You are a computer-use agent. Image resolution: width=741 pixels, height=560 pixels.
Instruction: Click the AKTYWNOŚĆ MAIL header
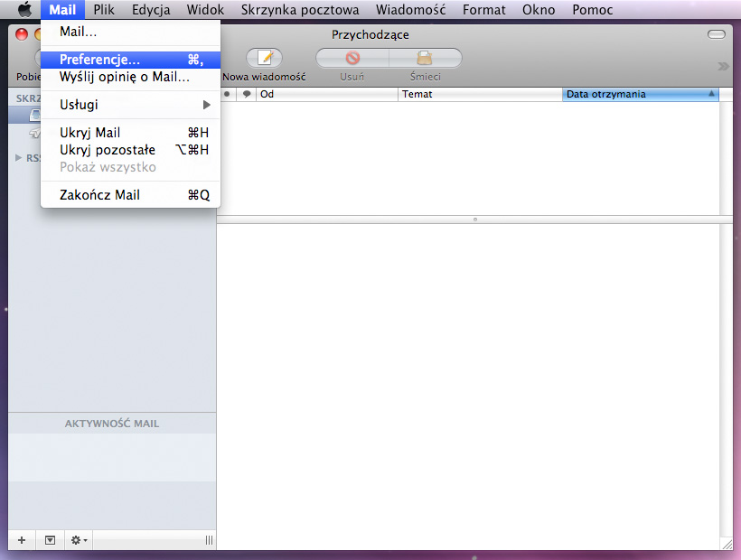tap(112, 424)
